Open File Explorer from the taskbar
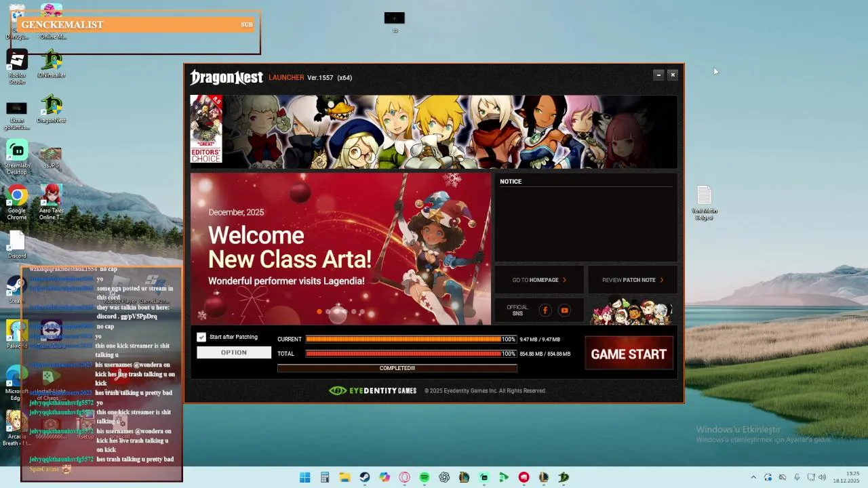 344,477
